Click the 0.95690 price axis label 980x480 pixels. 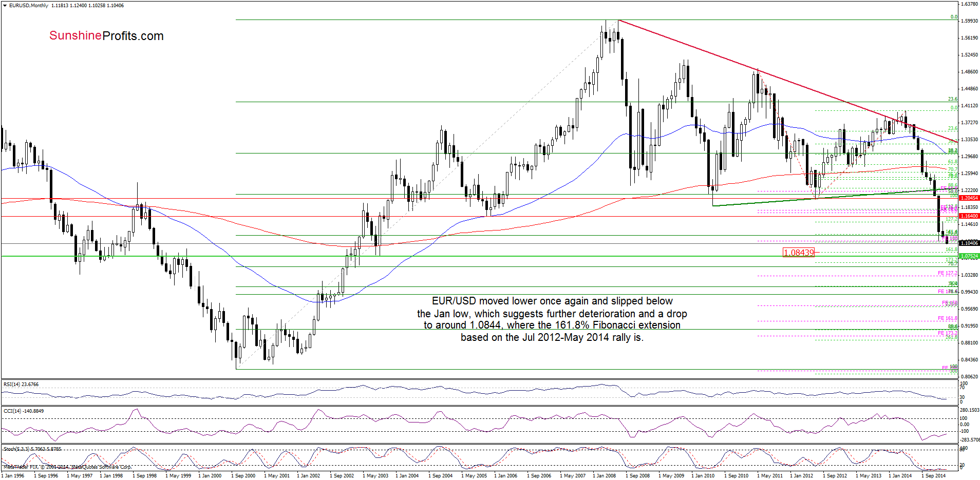(969, 309)
